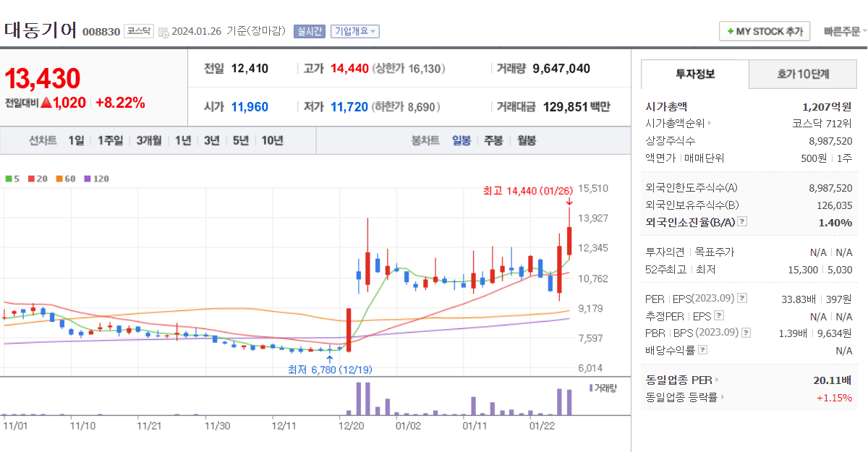The image size is (868, 452).
Task: Select the 3년 line chart period
Action: [211, 140]
